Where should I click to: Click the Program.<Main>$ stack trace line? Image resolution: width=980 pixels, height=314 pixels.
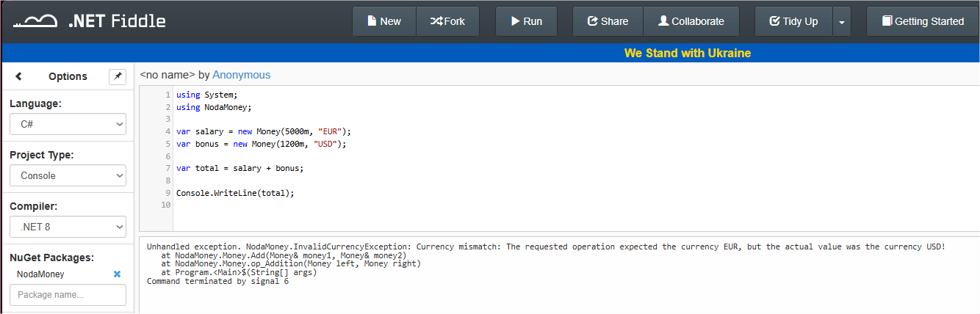click(239, 272)
